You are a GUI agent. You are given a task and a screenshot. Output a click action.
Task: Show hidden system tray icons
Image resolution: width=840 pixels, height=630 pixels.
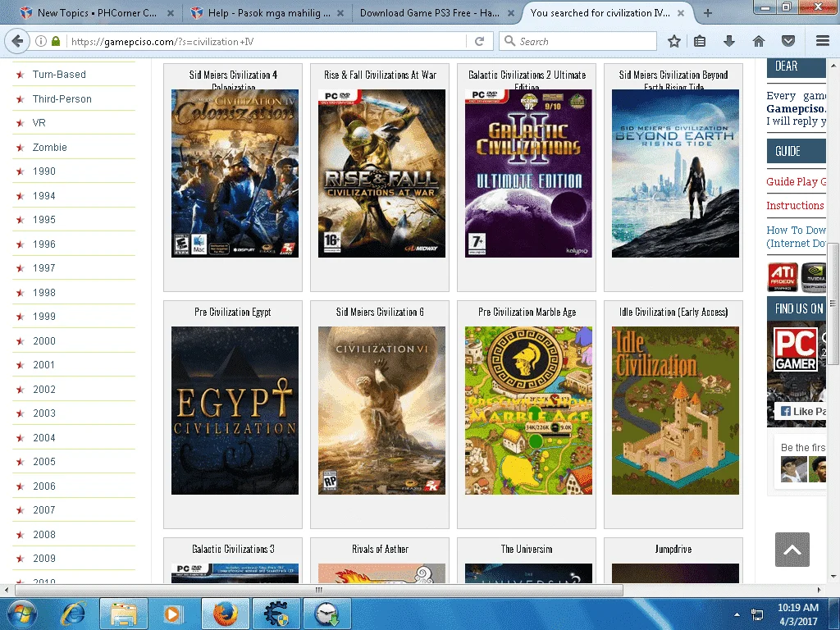coord(737,614)
